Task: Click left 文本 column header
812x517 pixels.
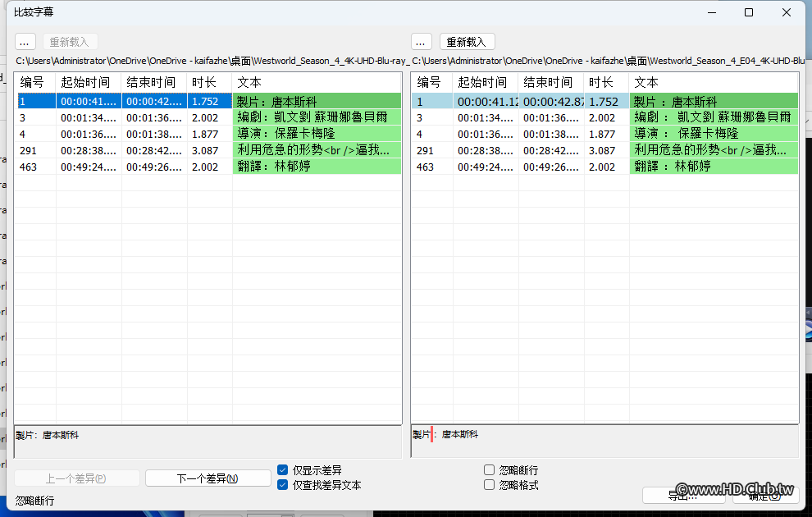Action: pos(317,82)
